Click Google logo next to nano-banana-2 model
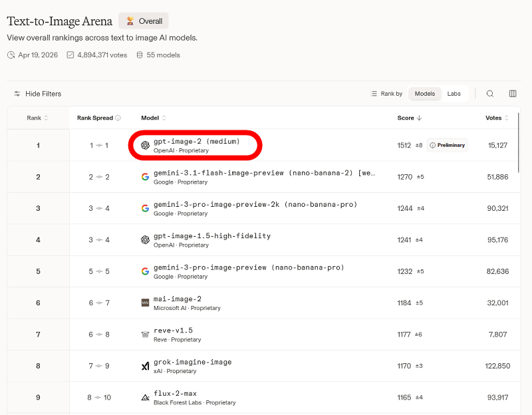This screenshot has width=532, height=415. click(145, 177)
